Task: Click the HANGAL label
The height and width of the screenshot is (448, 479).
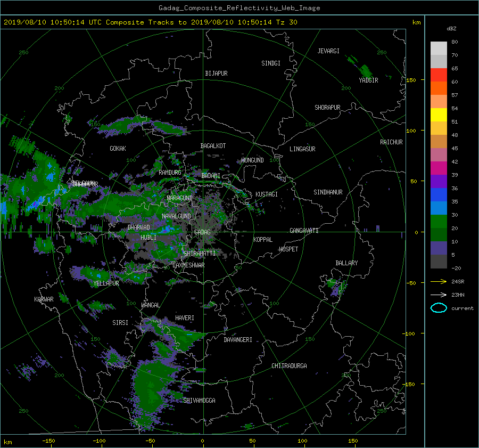Action: [150, 305]
